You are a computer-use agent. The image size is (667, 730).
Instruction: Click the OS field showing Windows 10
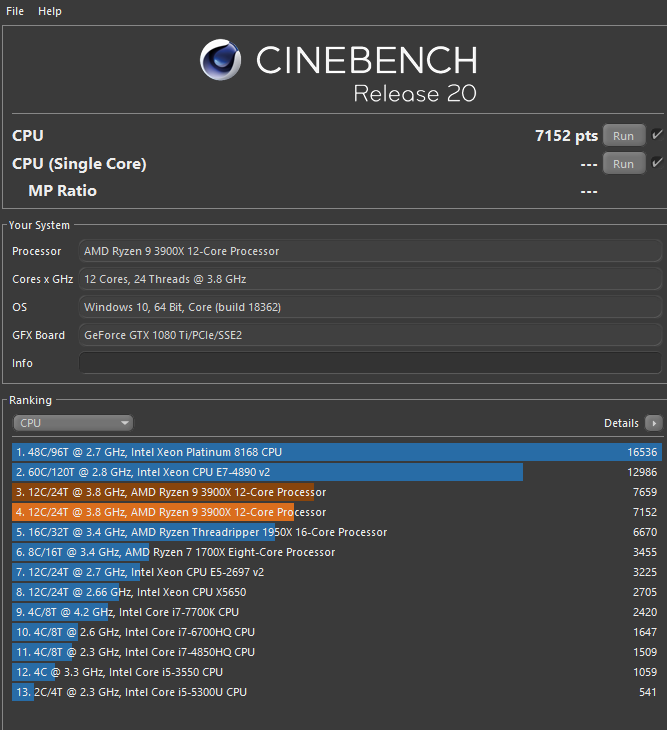370,307
